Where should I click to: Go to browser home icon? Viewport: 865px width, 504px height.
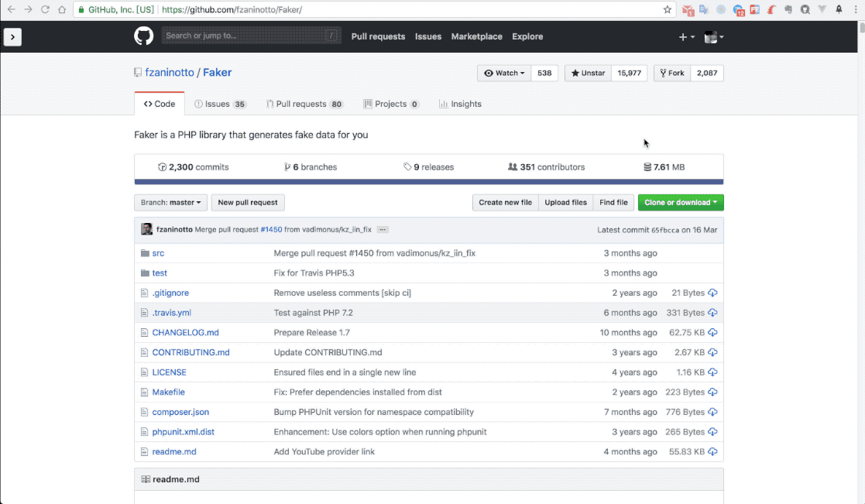click(x=62, y=9)
